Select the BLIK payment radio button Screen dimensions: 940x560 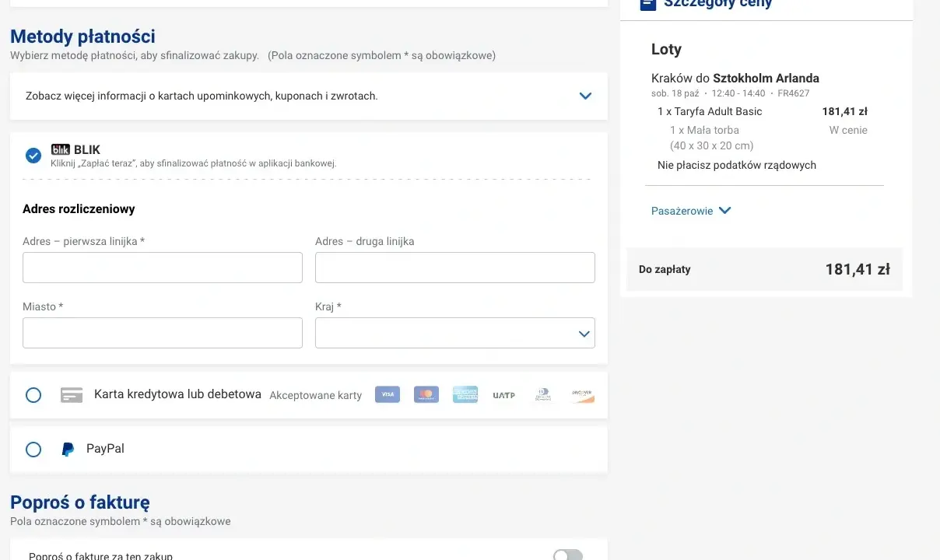[33, 156]
